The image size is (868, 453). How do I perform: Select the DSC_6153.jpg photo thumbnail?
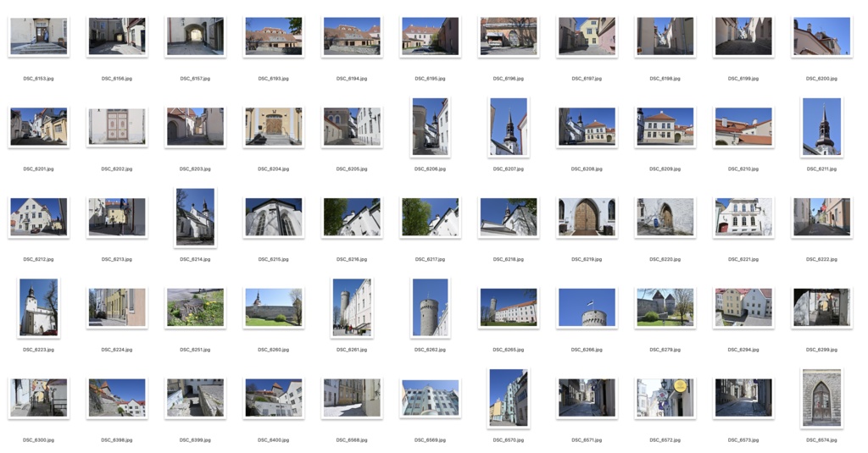tap(39, 36)
